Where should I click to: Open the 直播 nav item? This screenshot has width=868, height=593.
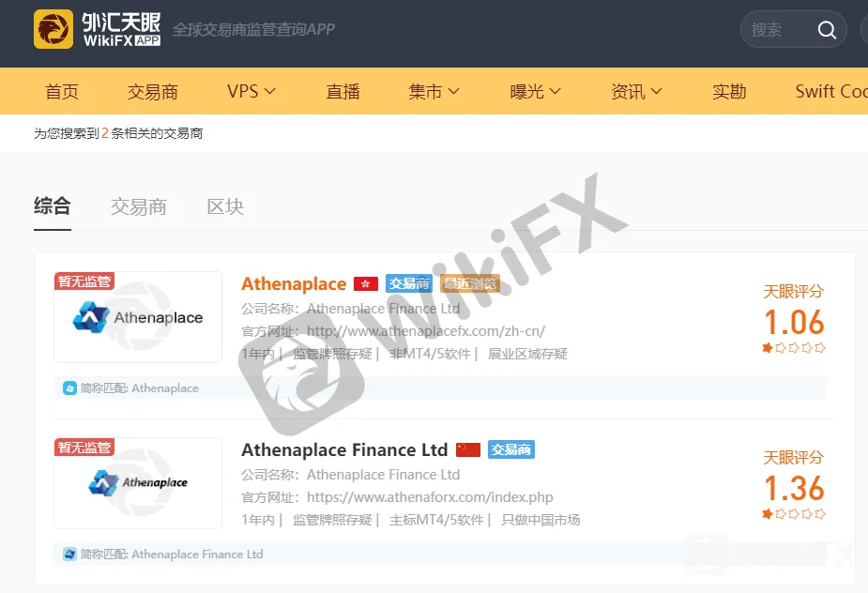click(343, 91)
